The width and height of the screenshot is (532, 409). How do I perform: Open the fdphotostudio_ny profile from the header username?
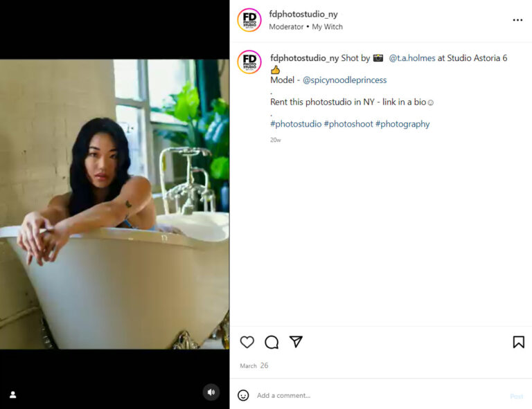tap(303, 15)
